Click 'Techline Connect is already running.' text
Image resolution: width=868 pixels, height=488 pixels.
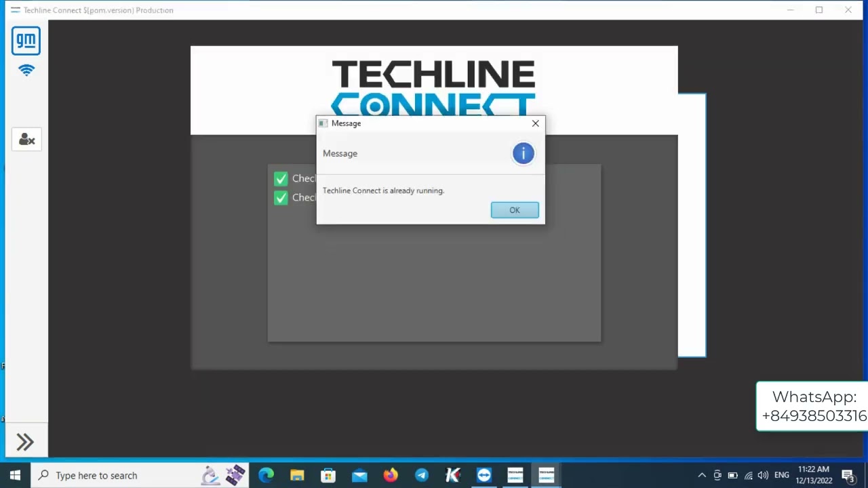coord(383,190)
